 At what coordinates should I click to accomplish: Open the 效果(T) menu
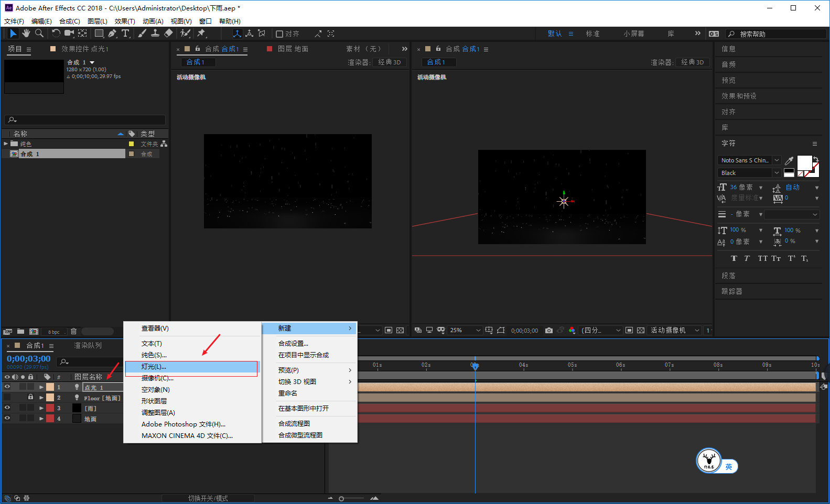[125, 21]
